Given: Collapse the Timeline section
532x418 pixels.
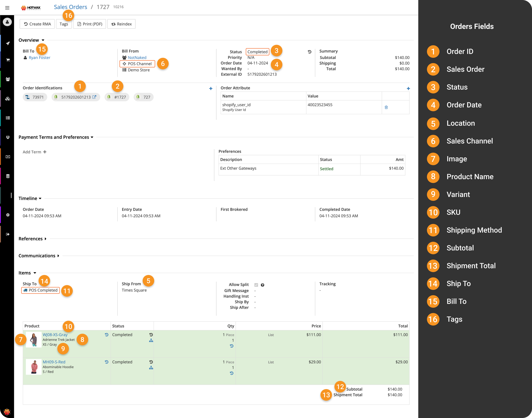Looking at the screenshot, I should point(40,198).
